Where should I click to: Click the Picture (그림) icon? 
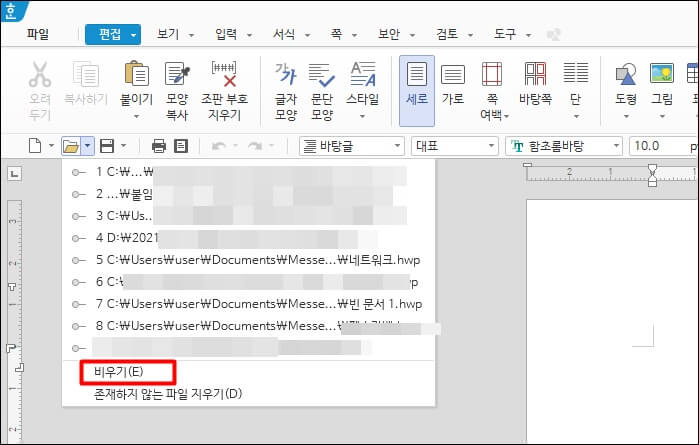tap(662, 74)
